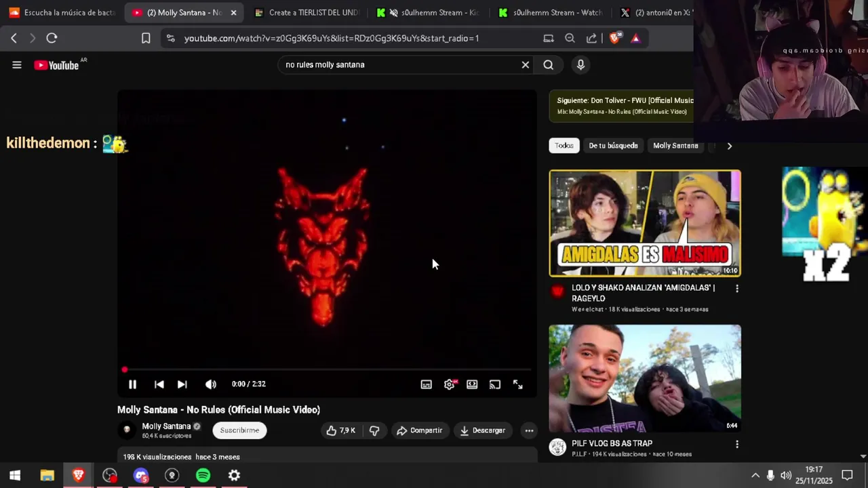This screenshot has width=868, height=488.
Task: View site information next to the URL
Action: coord(170,39)
